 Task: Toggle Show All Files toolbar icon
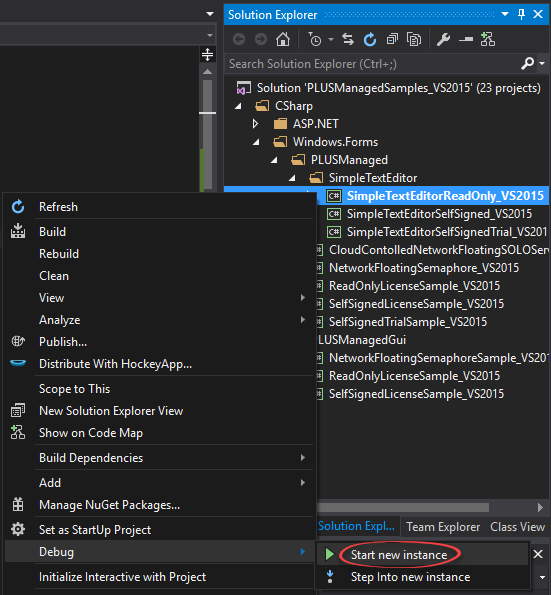pos(414,39)
